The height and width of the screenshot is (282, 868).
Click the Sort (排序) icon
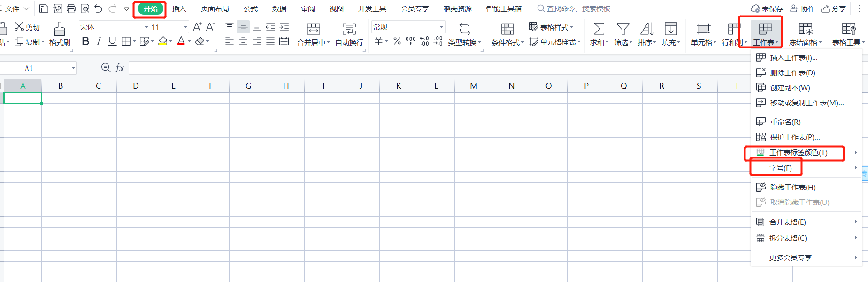647,29
